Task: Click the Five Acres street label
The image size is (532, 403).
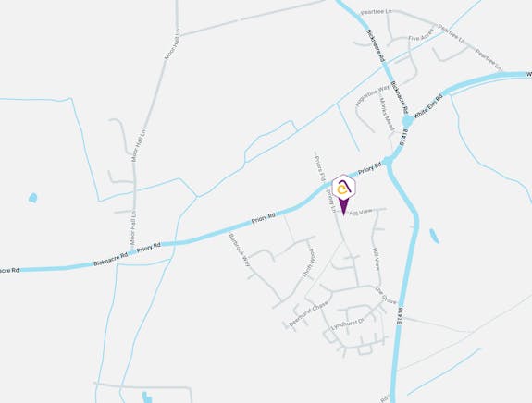Action: coord(421,35)
